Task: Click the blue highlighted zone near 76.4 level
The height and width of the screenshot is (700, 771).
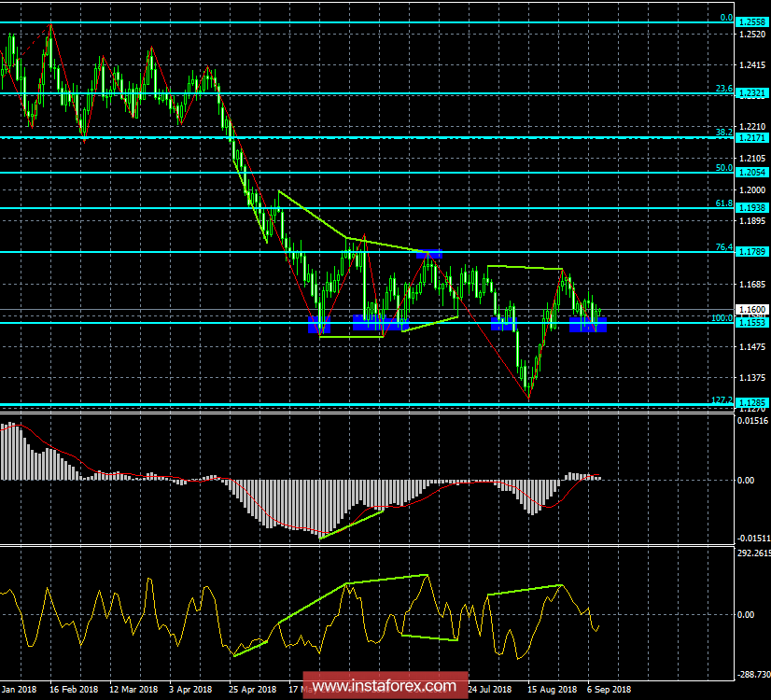Action: click(429, 254)
